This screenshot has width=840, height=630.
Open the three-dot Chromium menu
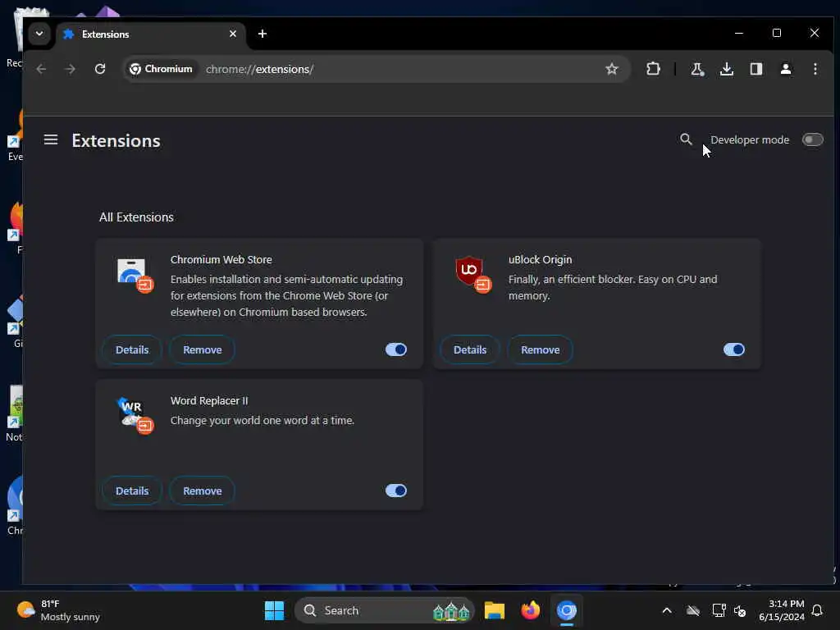(815, 69)
